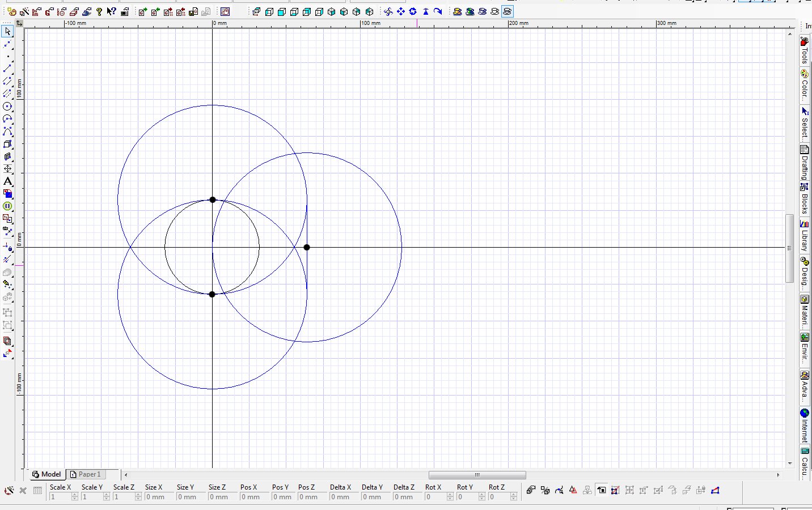Click the blue-red triangle icon at bottom toolbar end
812x510 pixels.
coord(715,490)
